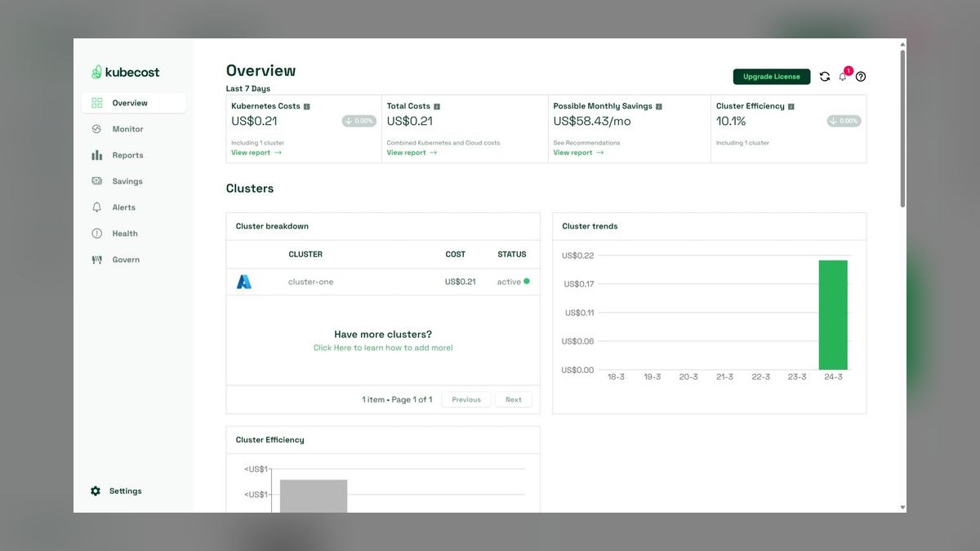Click the 10.1% efficiency value

tap(731, 121)
